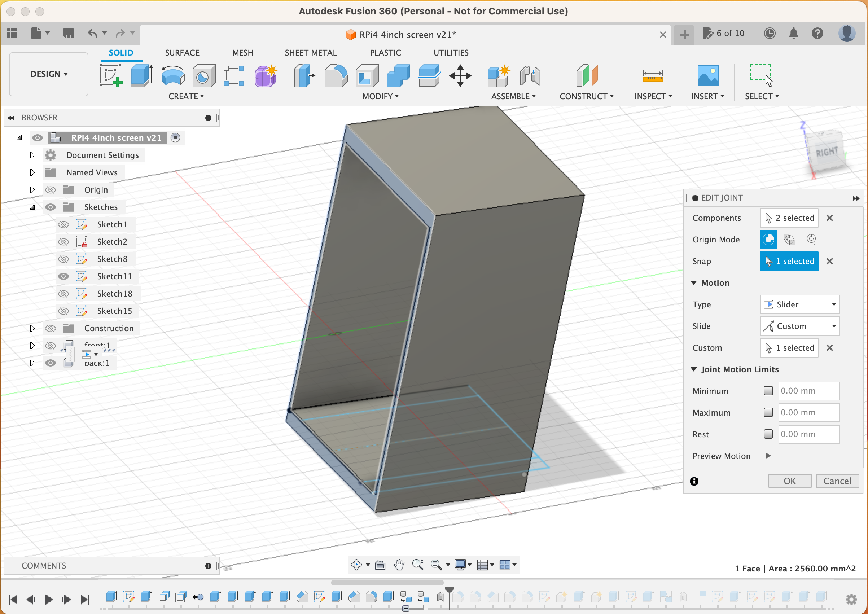Select the Combine tool
Image resolution: width=868 pixels, height=614 pixels.
click(398, 75)
